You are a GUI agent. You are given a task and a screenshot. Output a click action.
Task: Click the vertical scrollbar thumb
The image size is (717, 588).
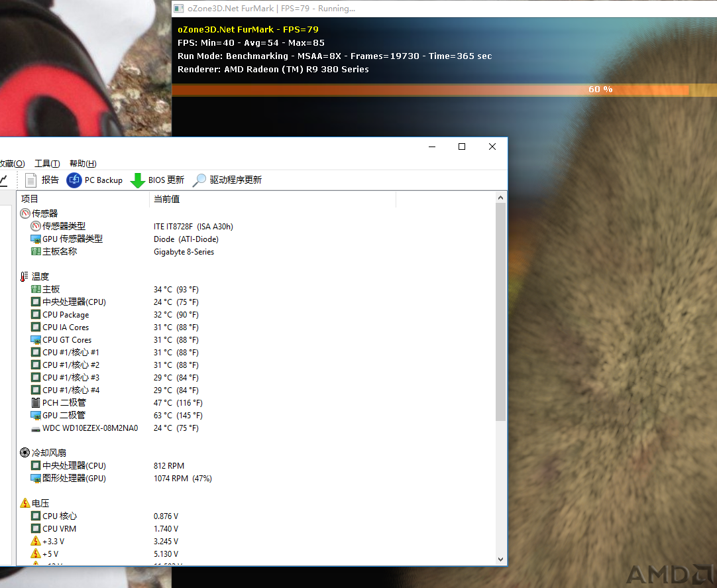point(501,312)
